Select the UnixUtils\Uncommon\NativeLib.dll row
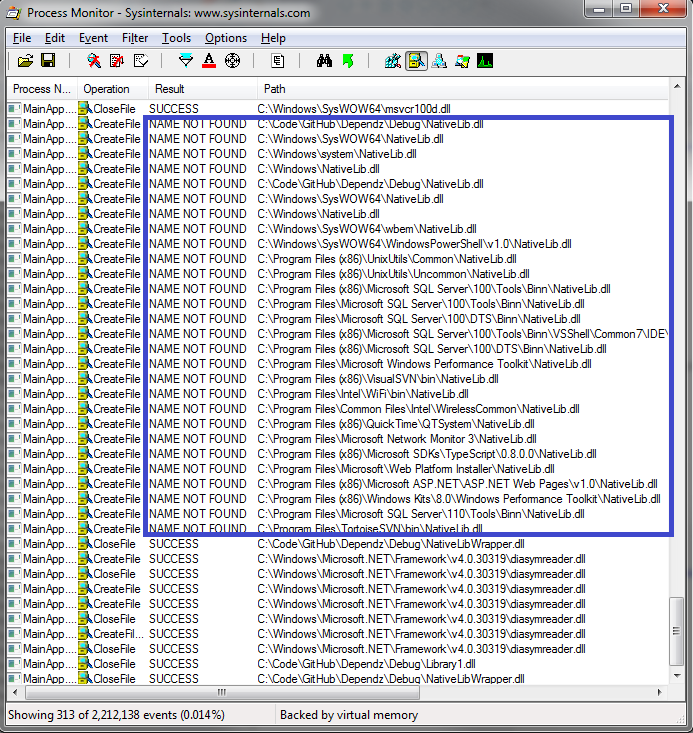 [x=337, y=273]
